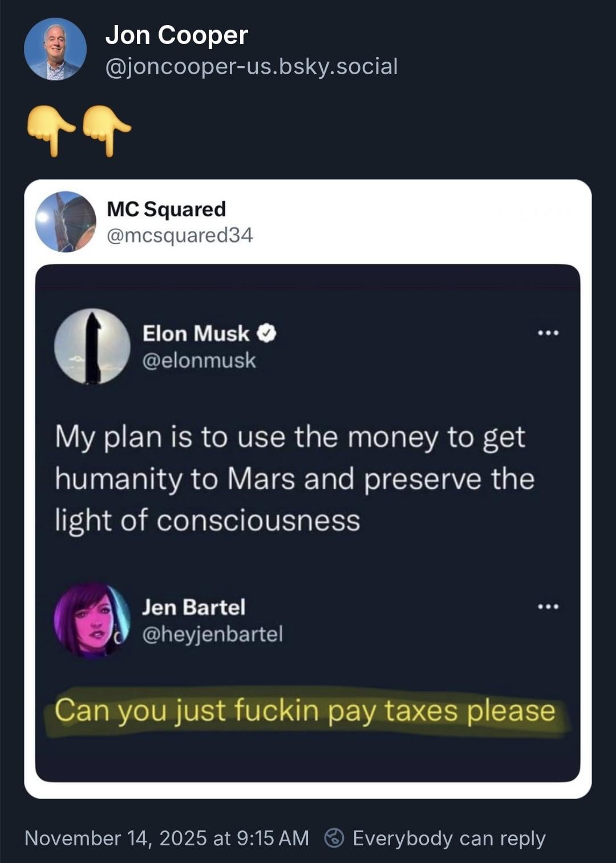This screenshot has height=863, width=616.
Task: Click Elon Musk's rocket avatar
Action: tap(92, 346)
